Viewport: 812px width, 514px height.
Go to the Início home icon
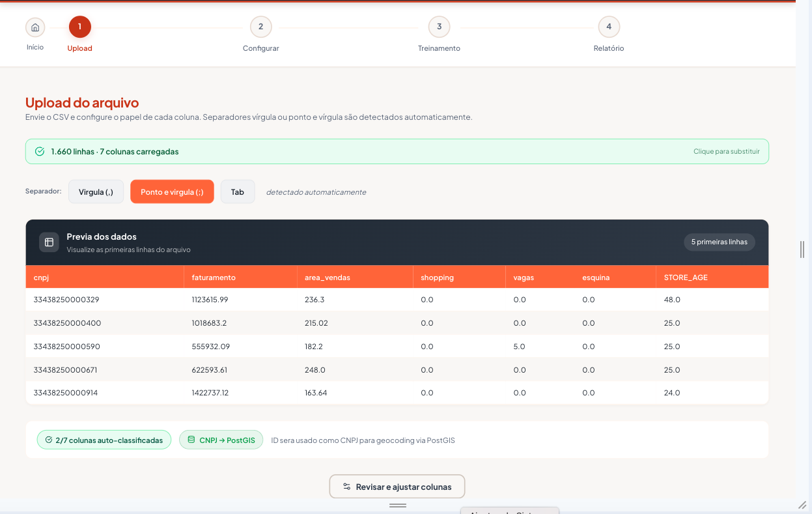pyautogui.click(x=35, y=27)
